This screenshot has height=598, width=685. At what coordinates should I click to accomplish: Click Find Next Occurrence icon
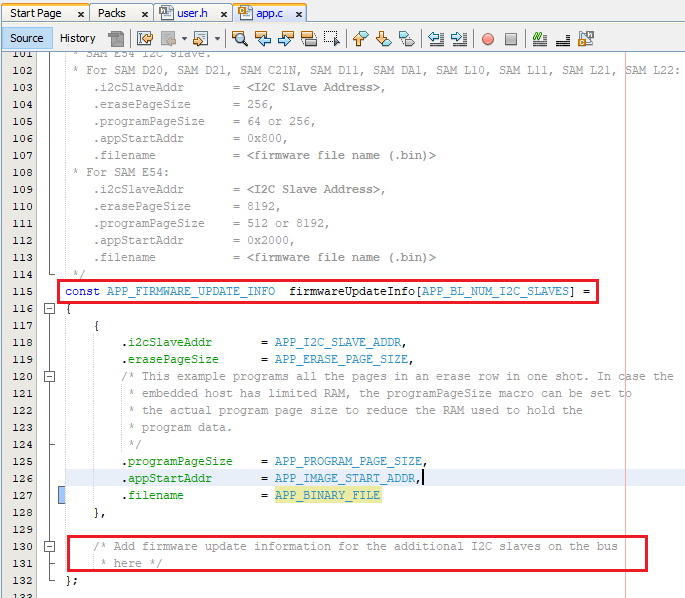286,38
